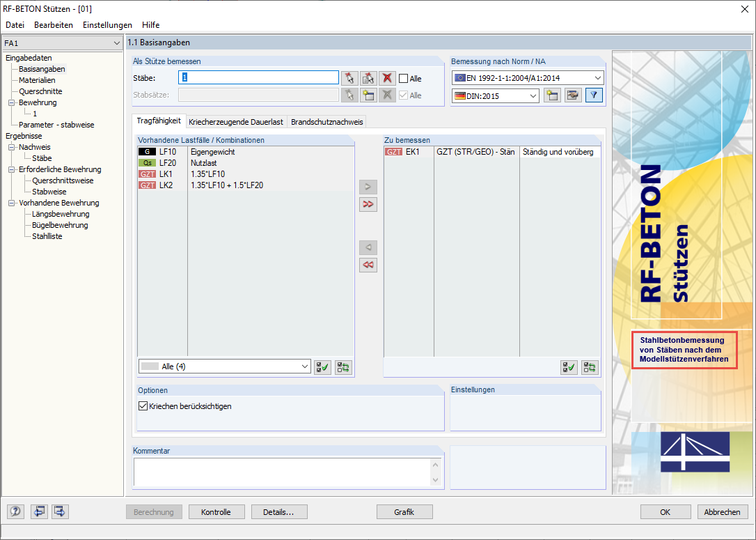Delete the Stäbe entry using the red X

(386, 78)
